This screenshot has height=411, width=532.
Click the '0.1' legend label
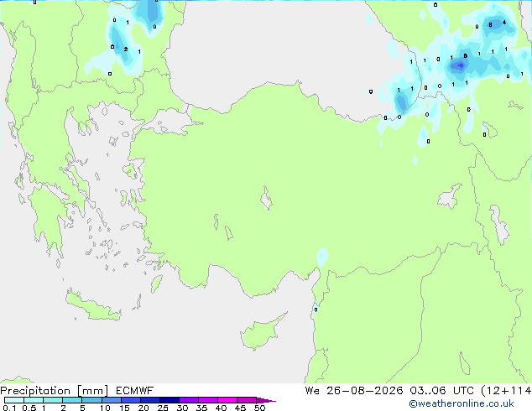[x=9, y=408]
